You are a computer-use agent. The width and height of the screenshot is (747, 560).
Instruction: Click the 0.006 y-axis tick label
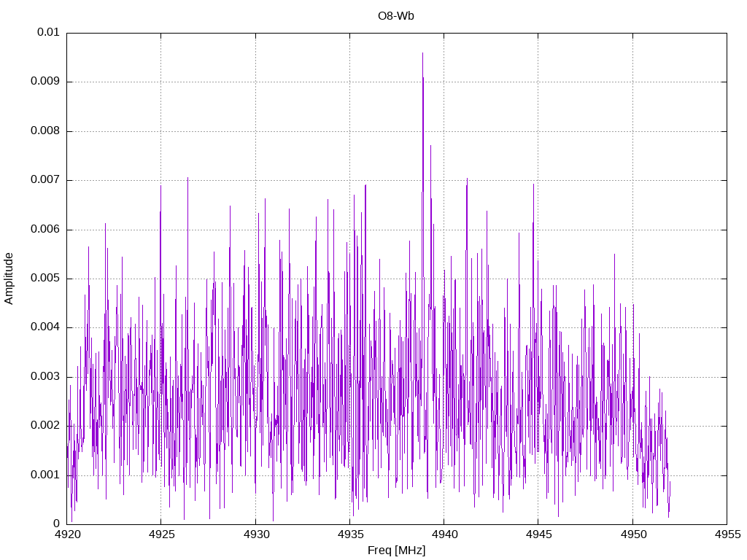[44, 229]
